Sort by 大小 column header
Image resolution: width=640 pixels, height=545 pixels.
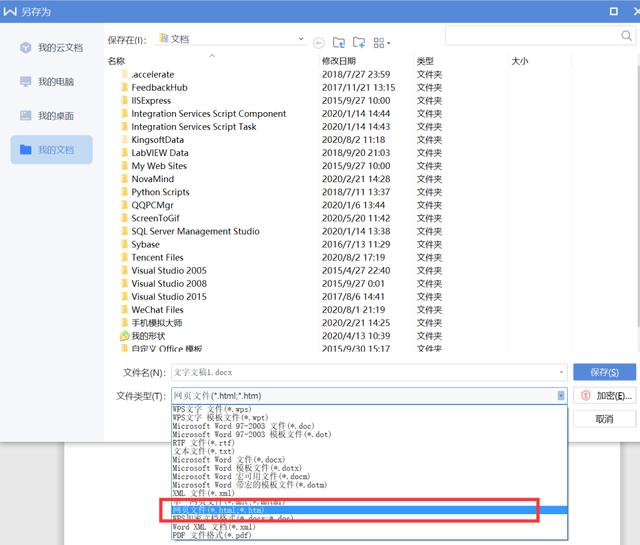pyautogui.click(x=520, y=61)
